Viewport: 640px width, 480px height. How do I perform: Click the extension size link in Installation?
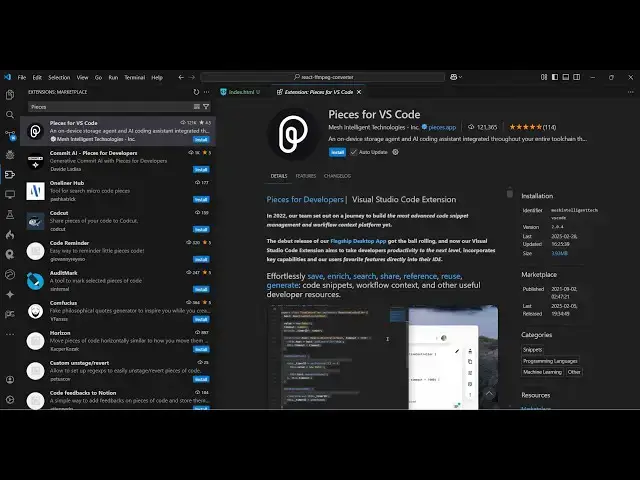tap(559, 253)
